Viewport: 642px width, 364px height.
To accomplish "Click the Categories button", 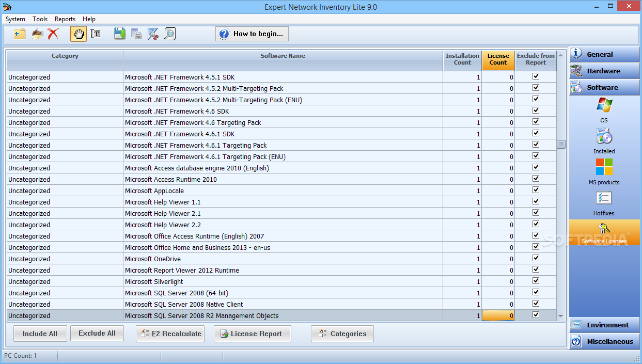I will 342,334.
